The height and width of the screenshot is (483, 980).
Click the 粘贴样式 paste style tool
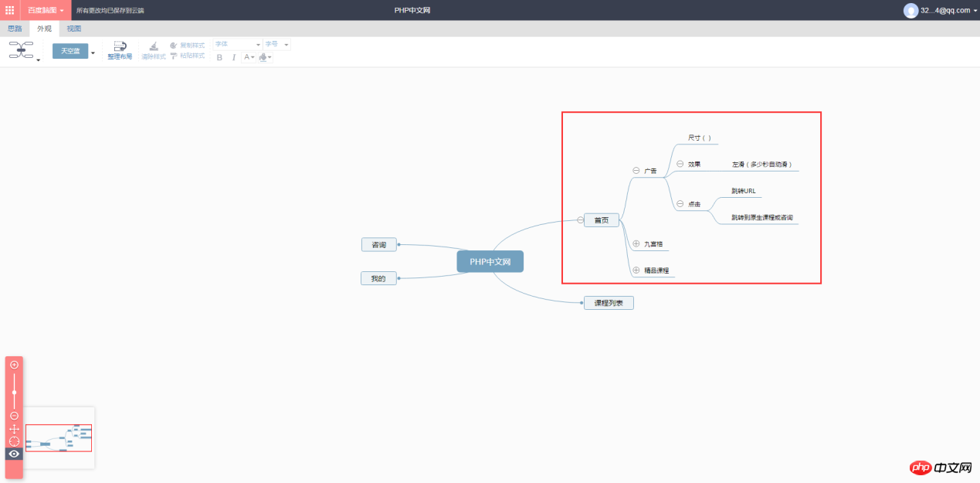click(x=187, y=56)
